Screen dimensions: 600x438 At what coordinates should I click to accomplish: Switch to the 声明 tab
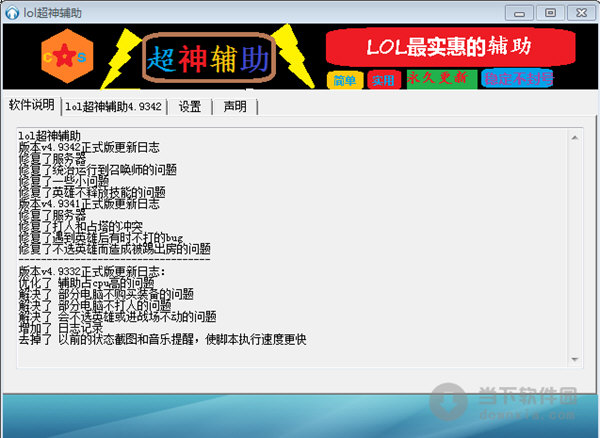click(x=235, y=107)
